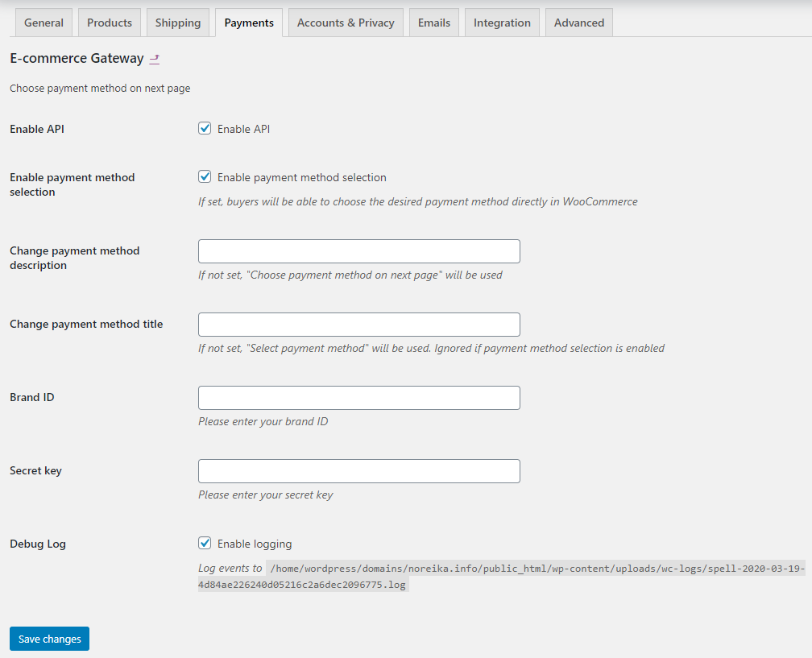Click the hint 'Ignored if payment method selection is enabled'
Screen dimensions: 812x658
point(549,349)
